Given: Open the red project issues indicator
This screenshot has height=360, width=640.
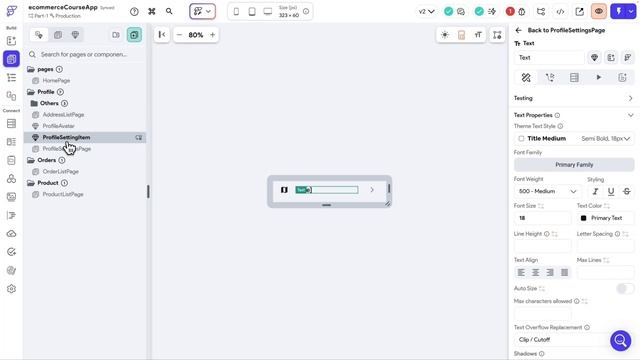Looking at the screenshot, I should [x=510, y=11].
